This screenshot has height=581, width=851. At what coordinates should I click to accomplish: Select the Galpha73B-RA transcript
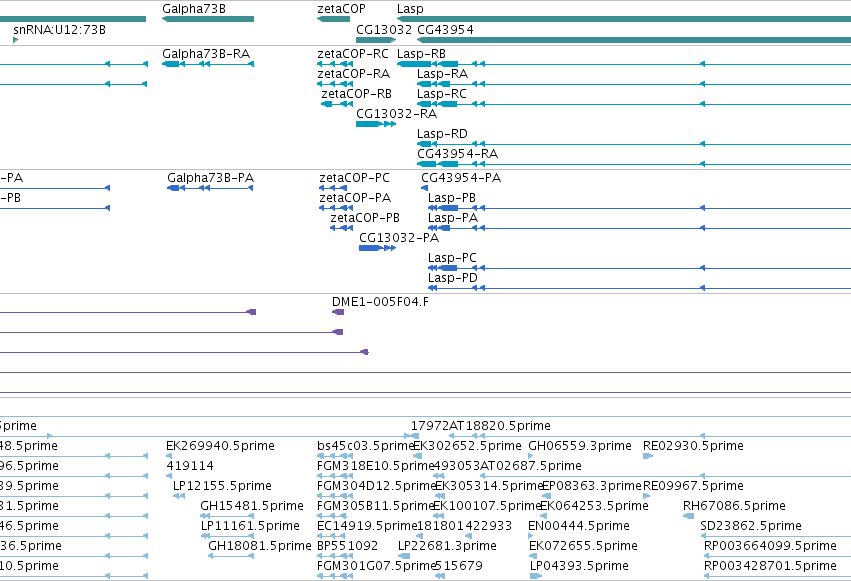(x=208, y=64)
